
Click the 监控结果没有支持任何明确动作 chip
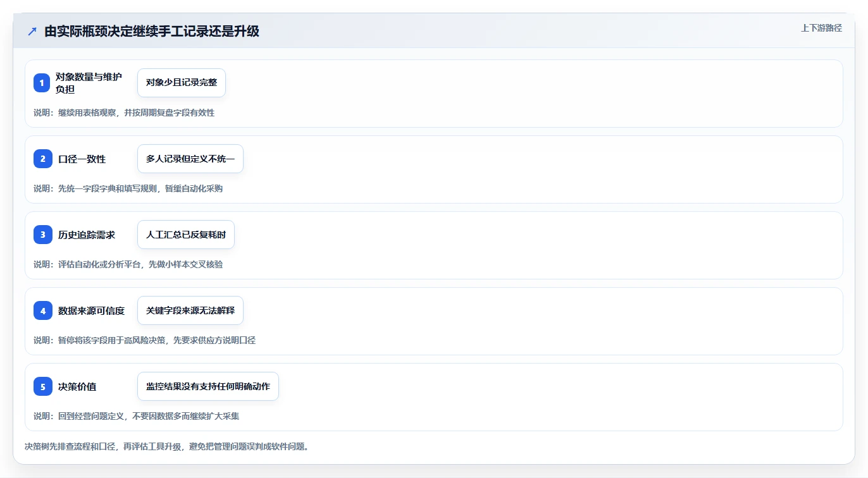208,386
